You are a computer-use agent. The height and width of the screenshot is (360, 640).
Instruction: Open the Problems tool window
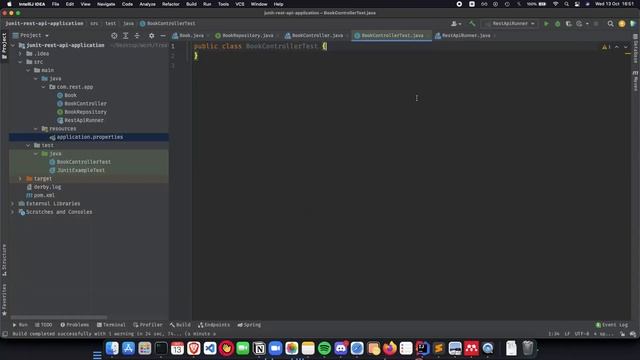pos(75,325)
